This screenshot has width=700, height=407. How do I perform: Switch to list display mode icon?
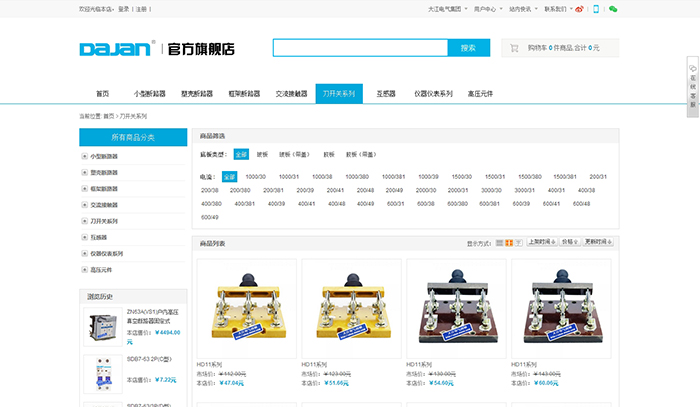500,243
